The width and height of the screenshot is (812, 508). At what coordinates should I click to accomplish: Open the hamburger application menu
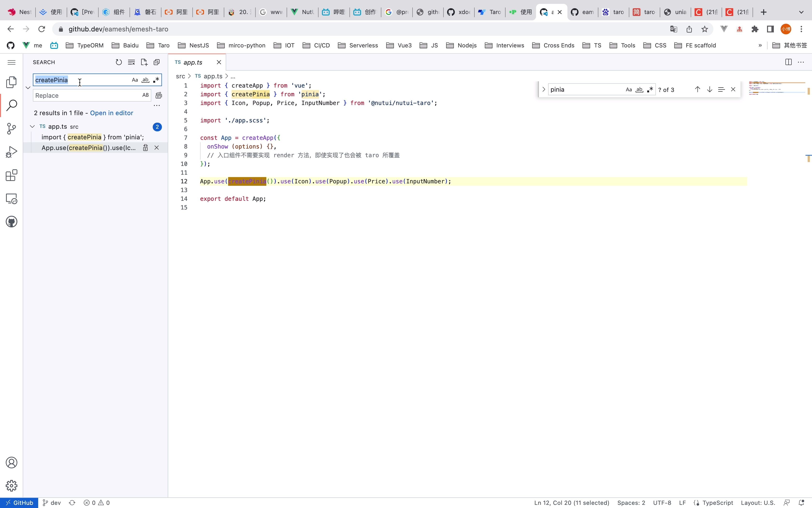[x=11, y=62]
